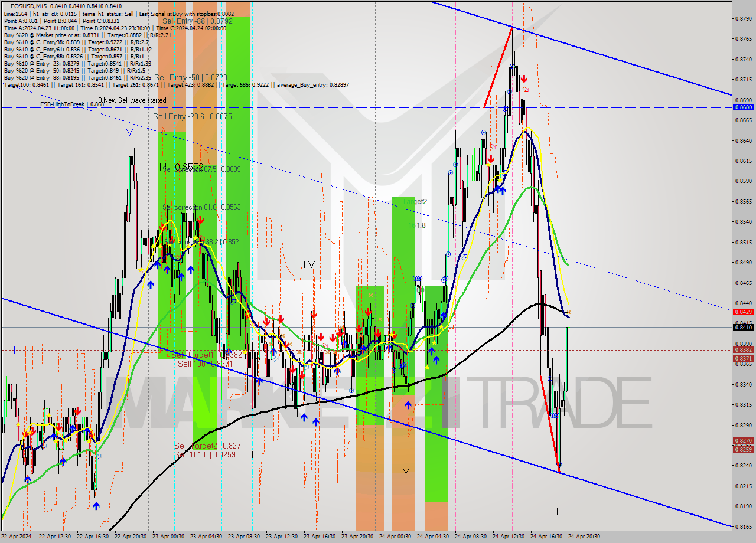Select 'Sell correction 61.8 | 0.8563' label
The width and height of the screenshot is (756, 543).
[x=201, y=207]
